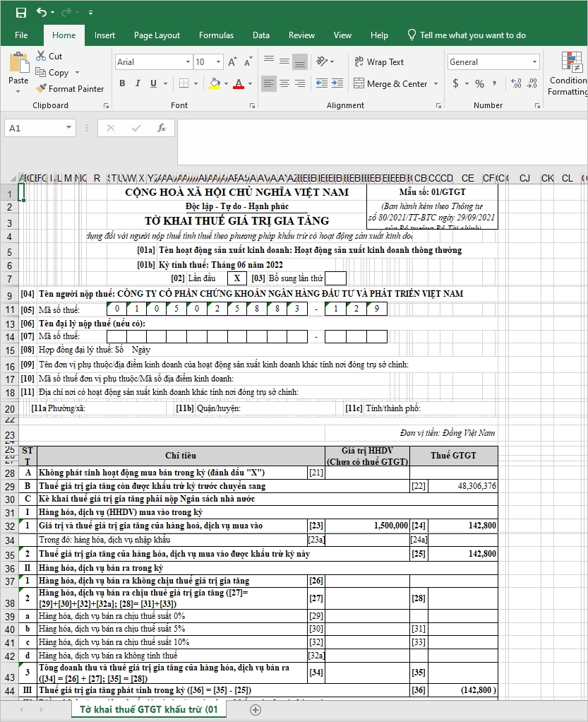Apply the yellow fill color
This screenshot has width=588, height=722.
point(215,83)
